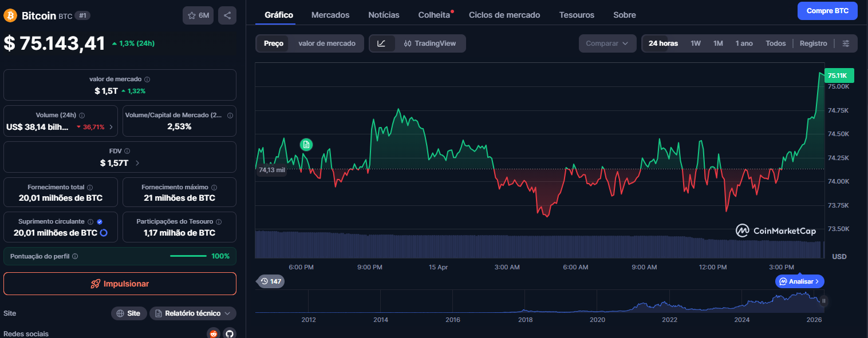Select 24 horas time range
The height and width of the screenshot is (338, 868).
(x=663, y=43)
